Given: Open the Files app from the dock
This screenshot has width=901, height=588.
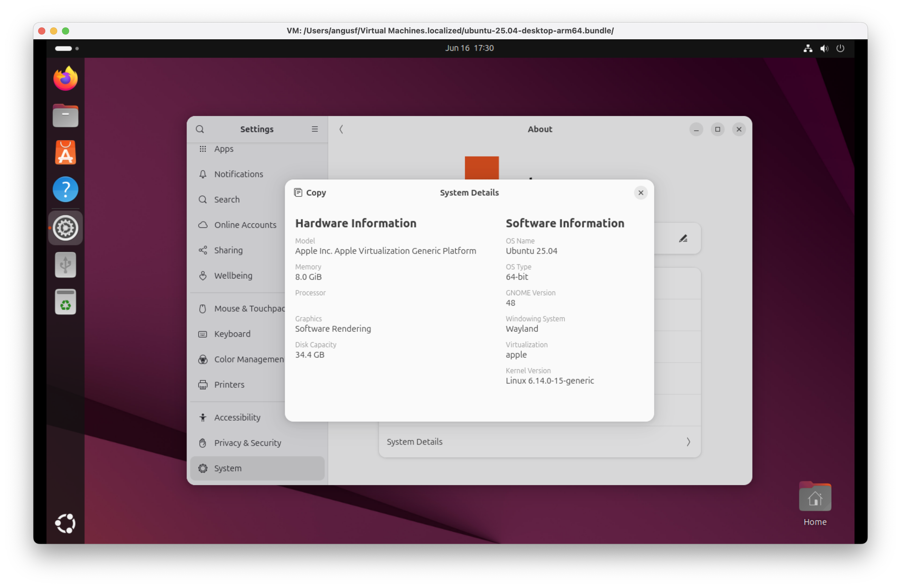Looking at the screenshot, I should [x=65, y=115].
